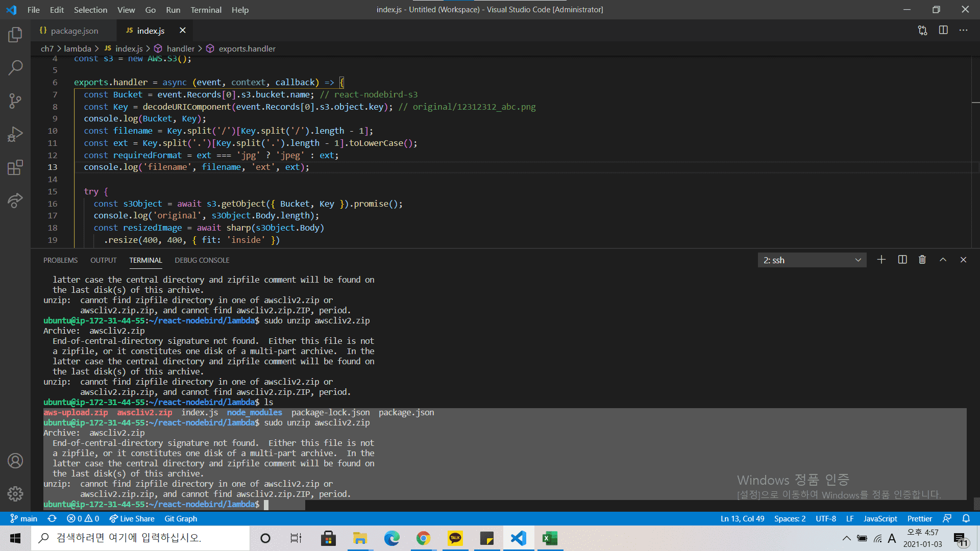Open the '2: ssh' terminal selector dropdown
This screenshot has width=980, height=551.
tap(812, 260)
